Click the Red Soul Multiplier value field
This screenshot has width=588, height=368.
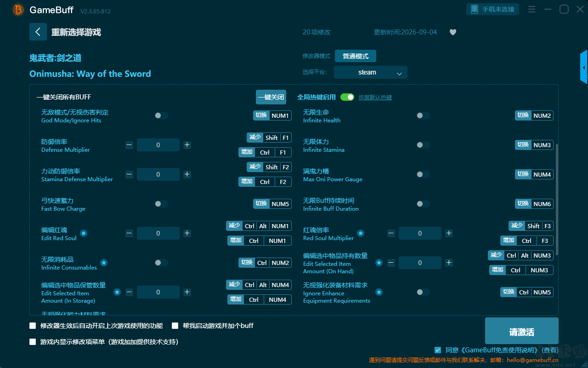tap(420, 233)
